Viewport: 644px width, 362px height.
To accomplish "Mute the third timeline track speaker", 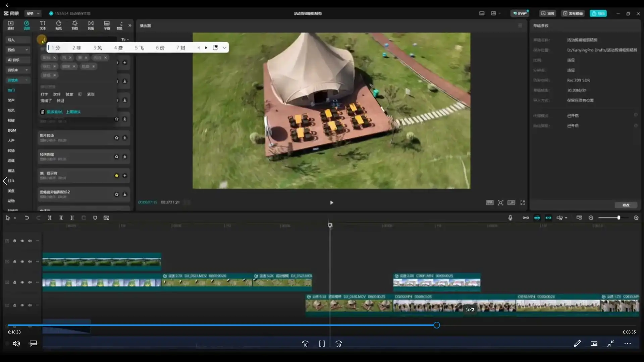I will coord(30,283).
